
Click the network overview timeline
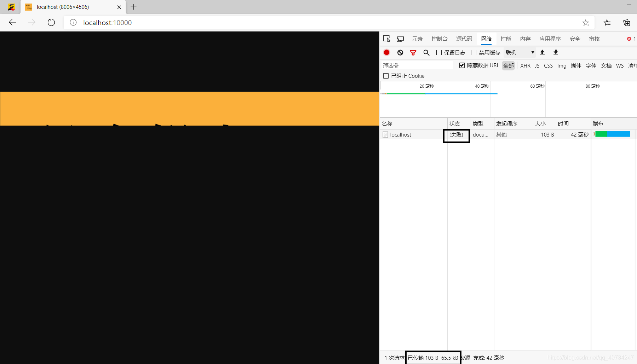coord(508,99)
